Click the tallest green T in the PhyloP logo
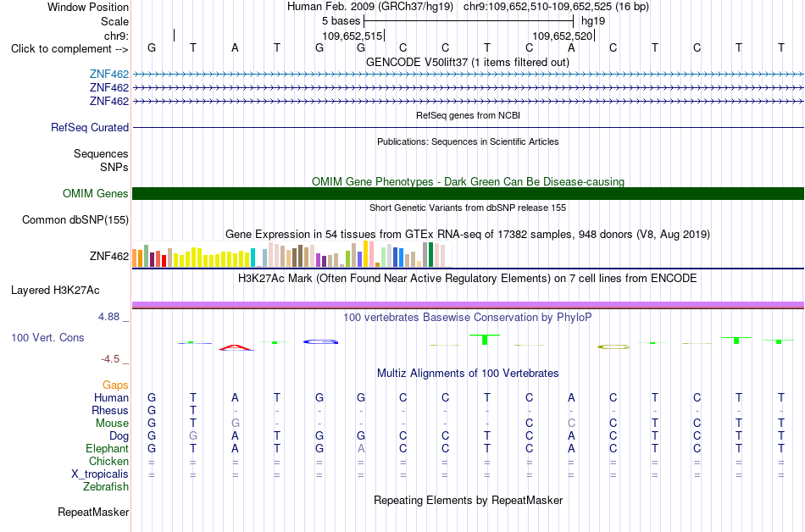The height and width of the screenshot is (532, 805). 485,339
